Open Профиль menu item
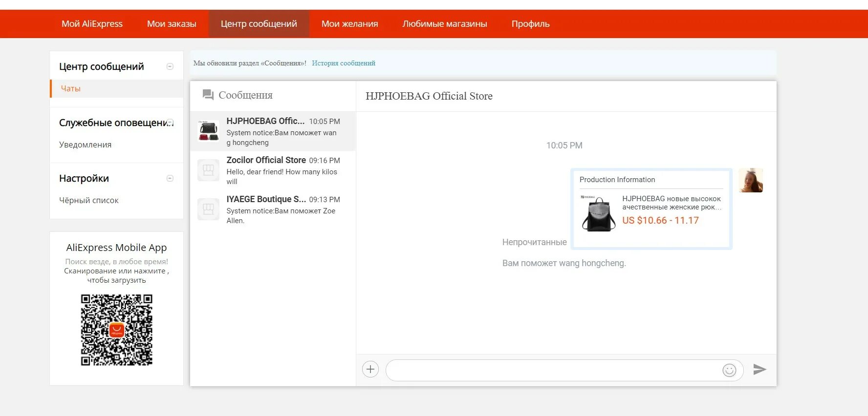 point(530,24)
